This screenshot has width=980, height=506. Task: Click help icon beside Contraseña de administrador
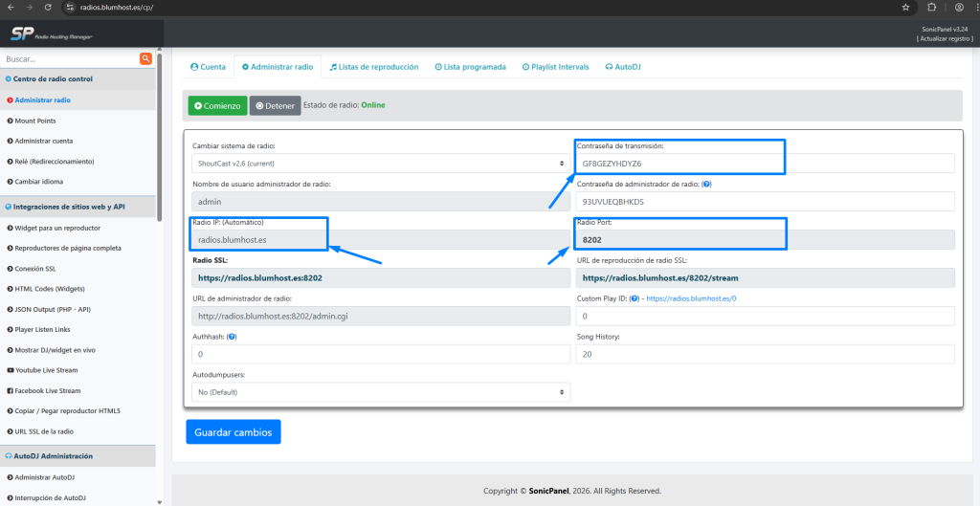[706, 184]
